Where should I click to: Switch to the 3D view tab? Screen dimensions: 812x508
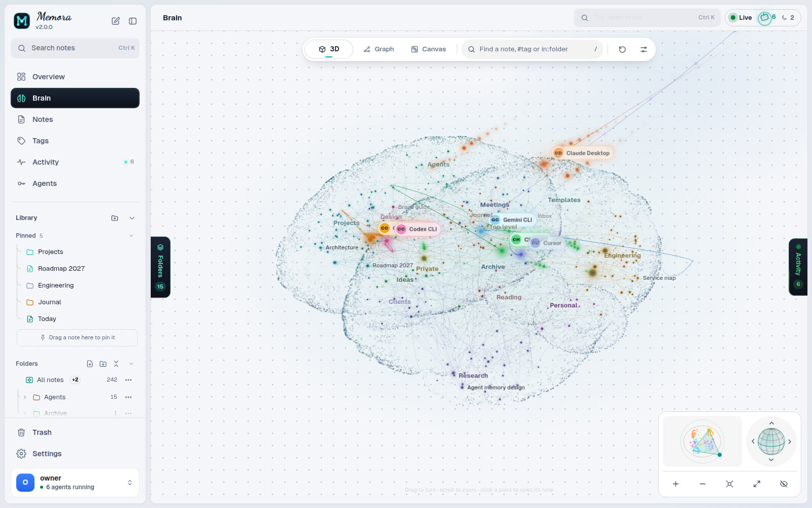tap(329, 49)
